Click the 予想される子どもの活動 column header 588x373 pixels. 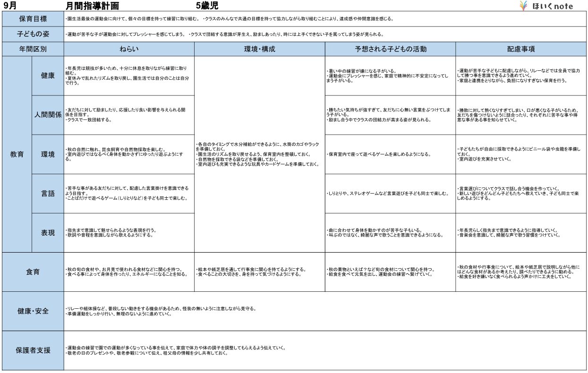[x=390, y=49]
